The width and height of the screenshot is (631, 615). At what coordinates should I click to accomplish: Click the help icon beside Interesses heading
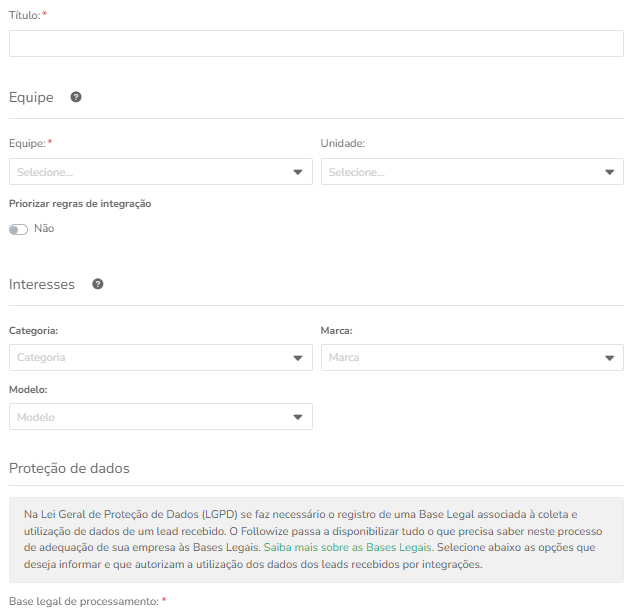click(x=98, y=284)
